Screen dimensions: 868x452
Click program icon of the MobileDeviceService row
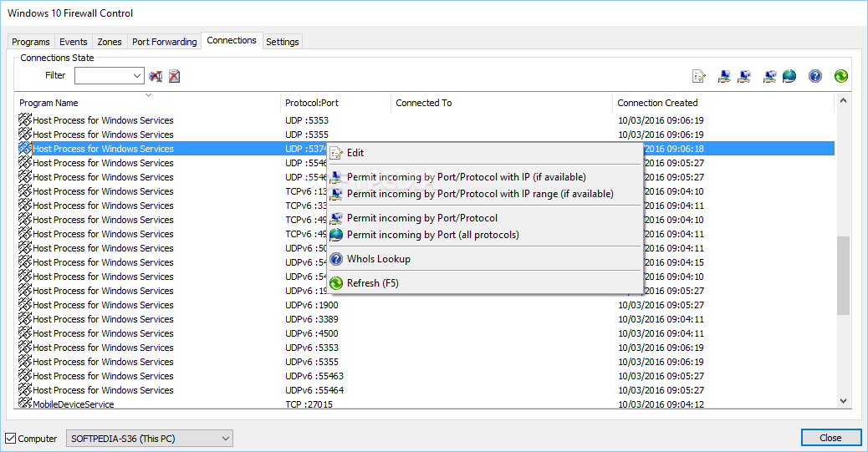tap(25, 404)
